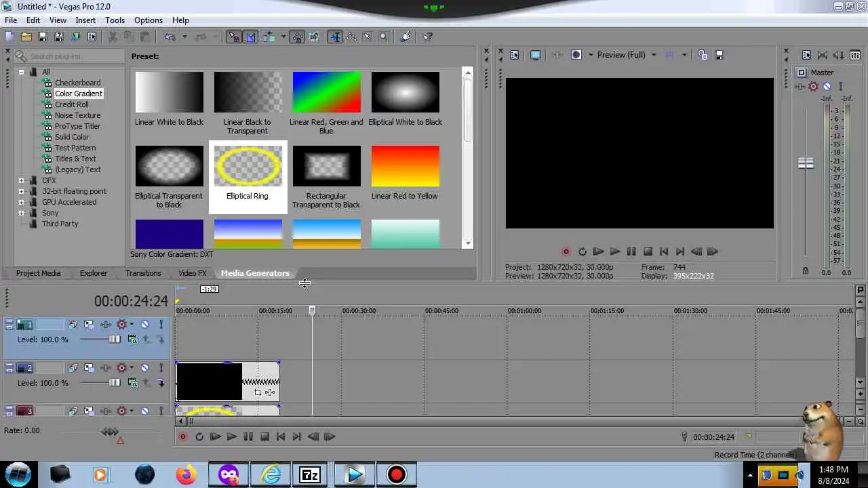Collapse the All plug-ins tree node
The image size is (868, 488).
click(x=21, y=72)
